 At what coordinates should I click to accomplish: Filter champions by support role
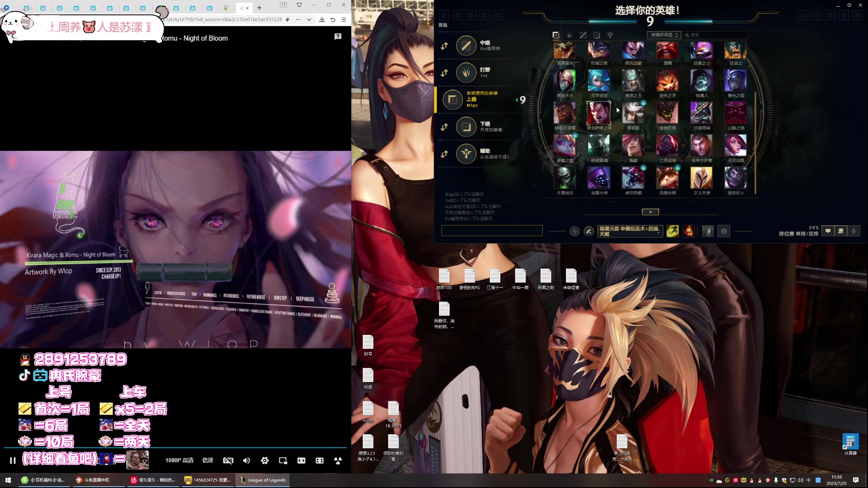(x=610, y=35)
